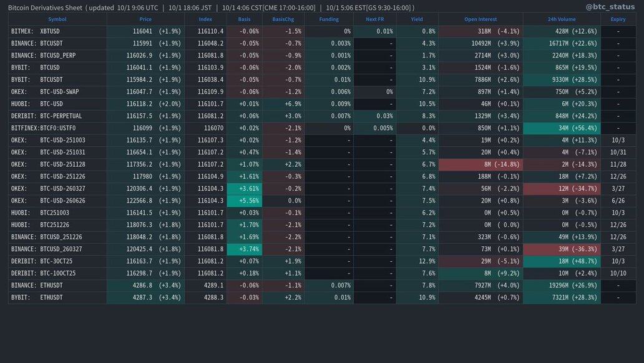Sort by the Price column header
The height and width of the screenshot is (363, 644).
point(145,19)
